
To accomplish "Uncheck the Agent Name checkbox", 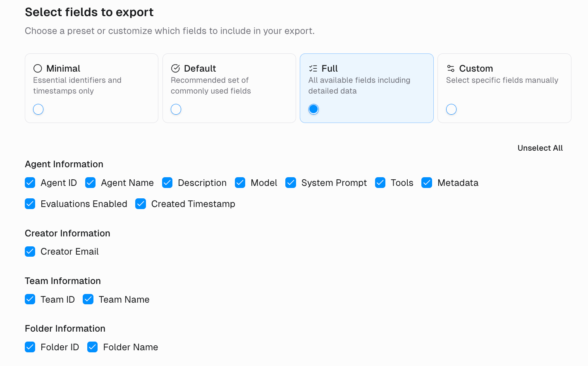I will (x=91, y=183).
